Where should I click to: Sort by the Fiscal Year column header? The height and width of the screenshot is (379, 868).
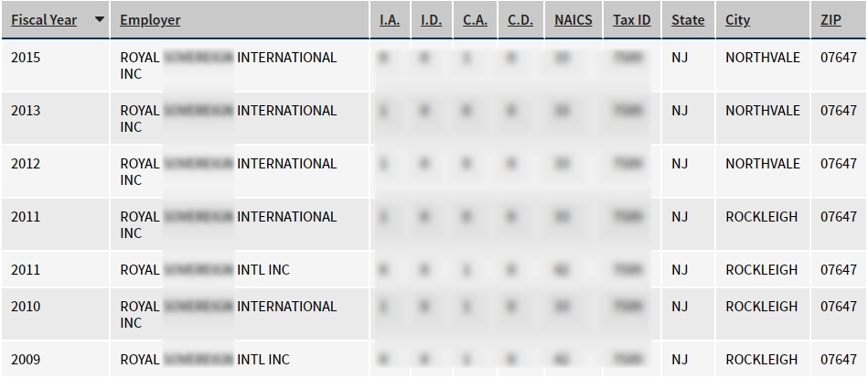(44, 20)
